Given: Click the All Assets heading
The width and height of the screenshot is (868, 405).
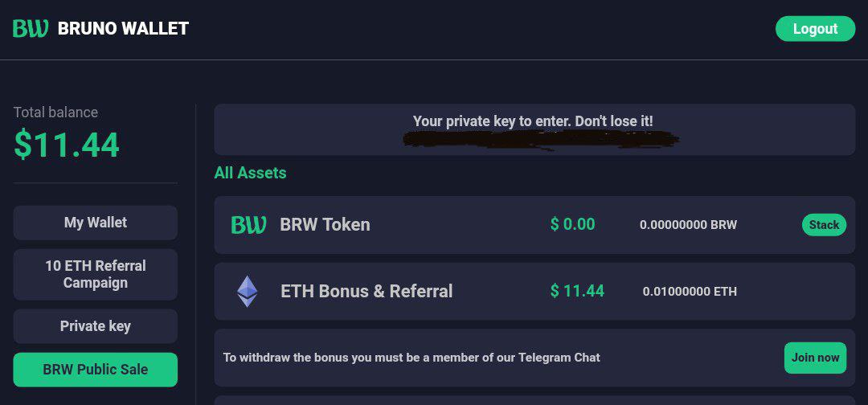Looking at the screenshot, I should coord(250,173).
